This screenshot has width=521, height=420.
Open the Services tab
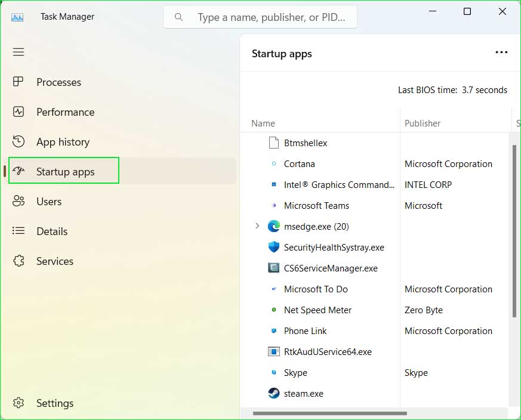click(x=55, y=261)
